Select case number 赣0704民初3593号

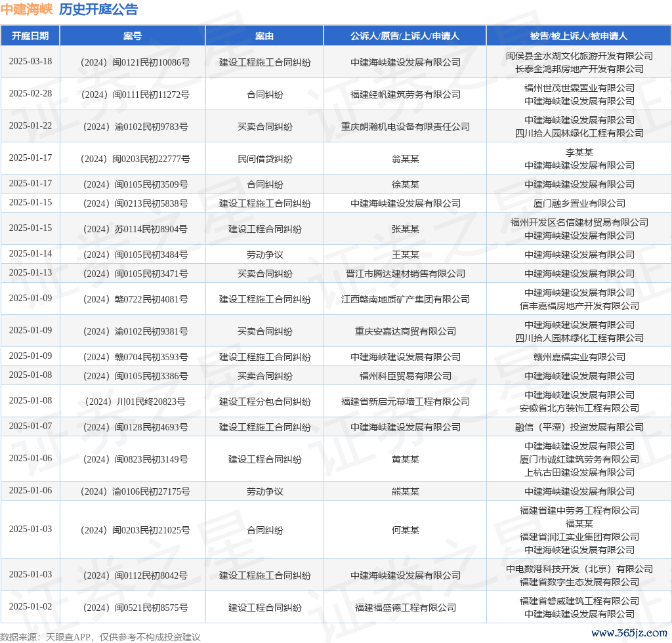135,358
